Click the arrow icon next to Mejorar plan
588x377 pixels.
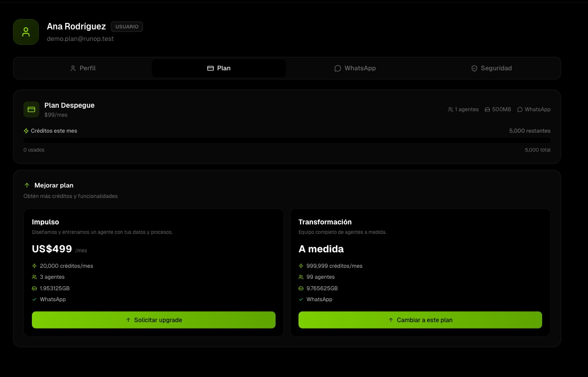(x=26, y=186)
